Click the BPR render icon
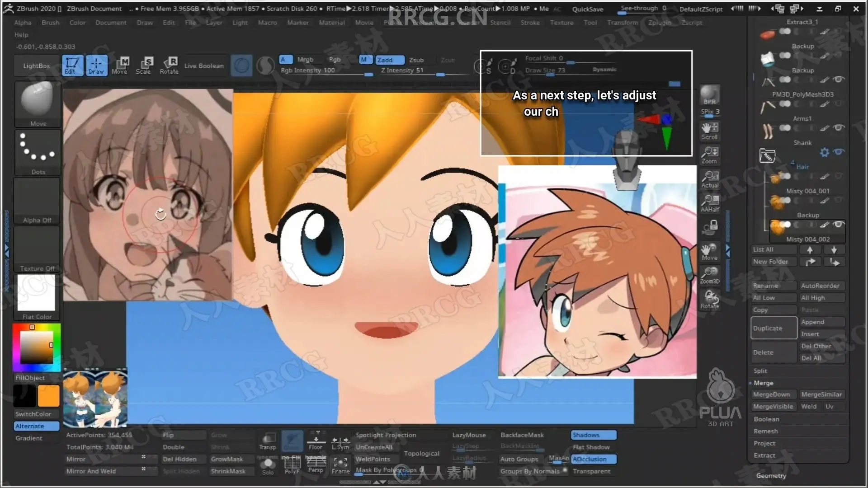 point(709,95)
